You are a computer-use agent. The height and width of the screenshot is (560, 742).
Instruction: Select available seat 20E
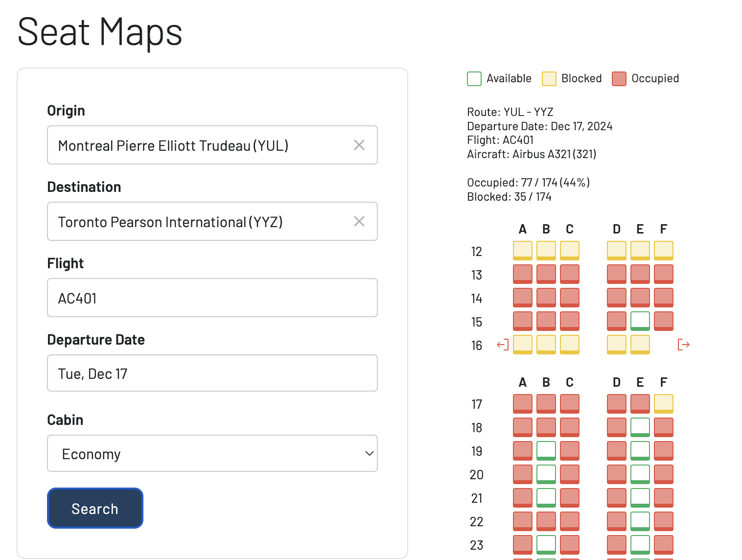pos(640,474)
